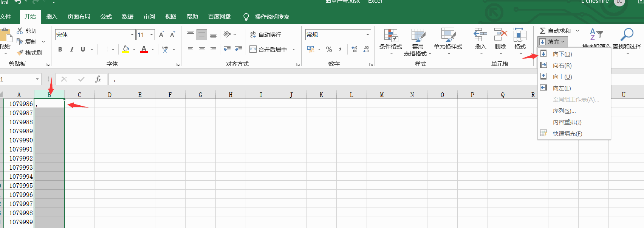644x228 pixels.
Task: Click the Increase Font Size icon
Action: pos(161,34)
